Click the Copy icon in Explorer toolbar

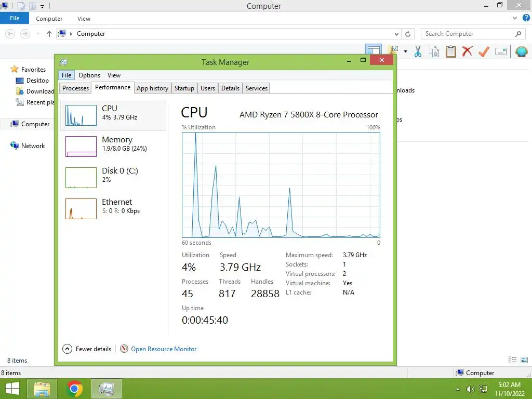[434, 51]
